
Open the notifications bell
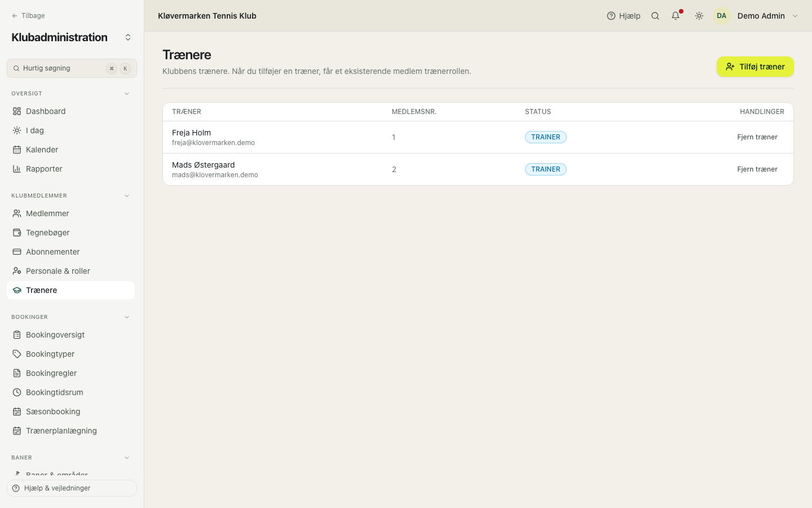(x=676, y=16)
